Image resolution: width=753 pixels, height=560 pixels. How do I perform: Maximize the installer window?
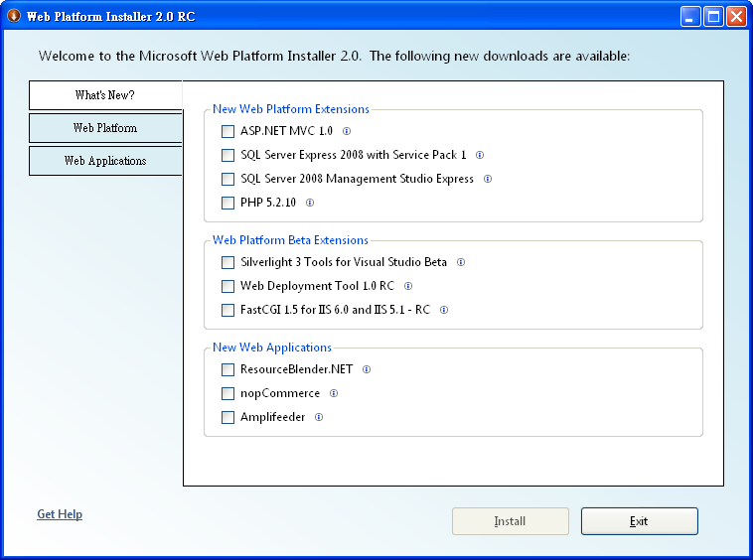coord(713,16)
